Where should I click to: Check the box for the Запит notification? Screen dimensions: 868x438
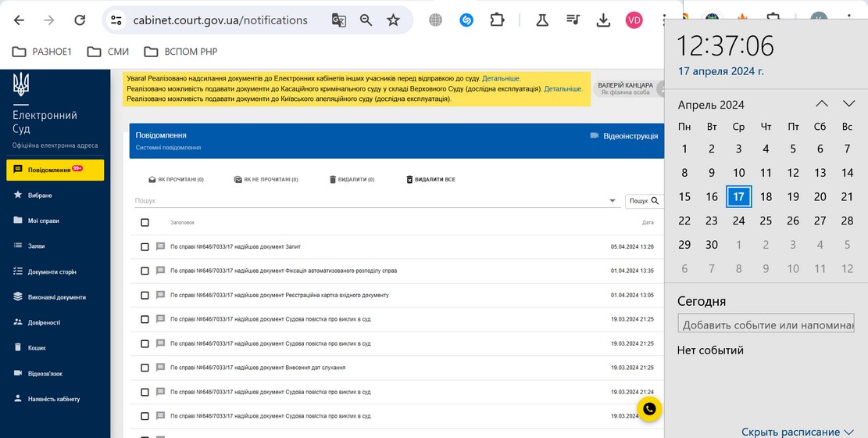point(145,246)
